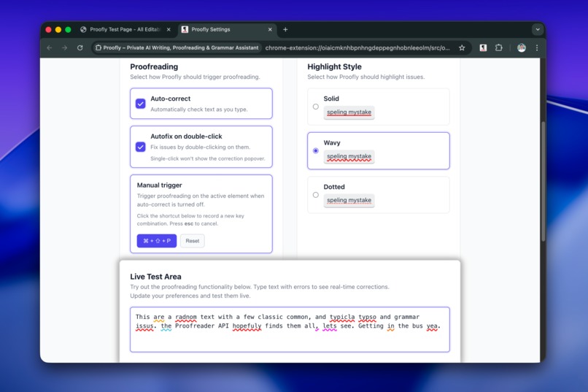Click the underlined word 'typso' in test area
This screenshot has width=588, height=392.
pyautogui.click(x=367, y=317)
